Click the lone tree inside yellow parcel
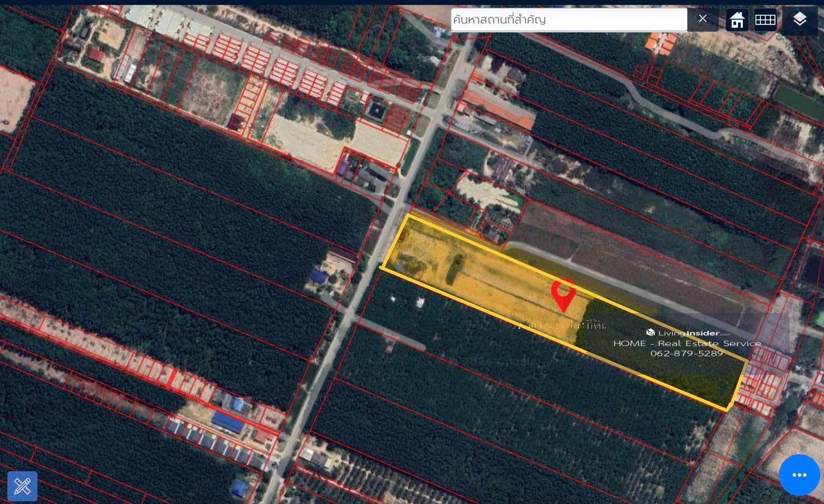The height and width of the screenshot is (504, 824). point(455,268)
